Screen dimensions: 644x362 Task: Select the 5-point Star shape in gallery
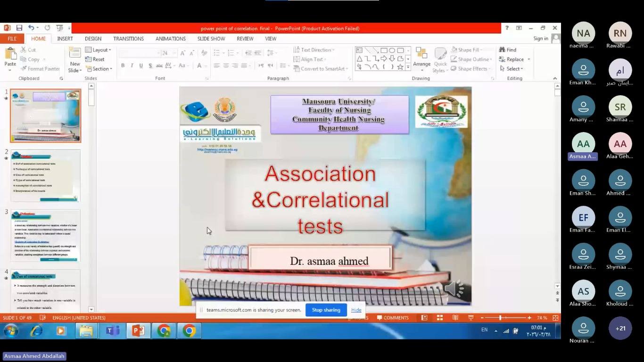pyautogui.click(x=400, y=66)
